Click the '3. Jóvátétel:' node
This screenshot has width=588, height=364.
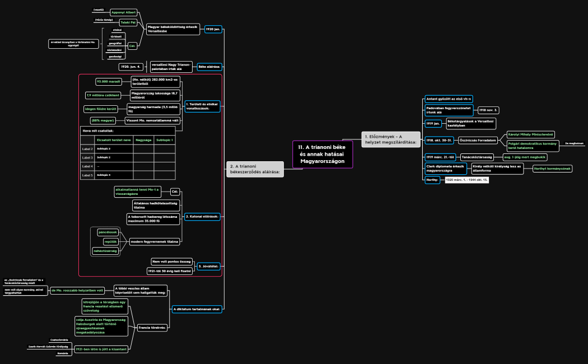point(208,266)
